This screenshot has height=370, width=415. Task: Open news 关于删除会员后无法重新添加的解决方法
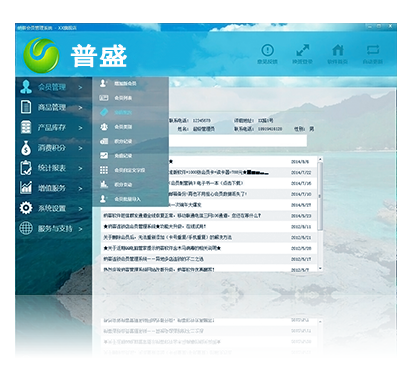(x=167, y=237)
